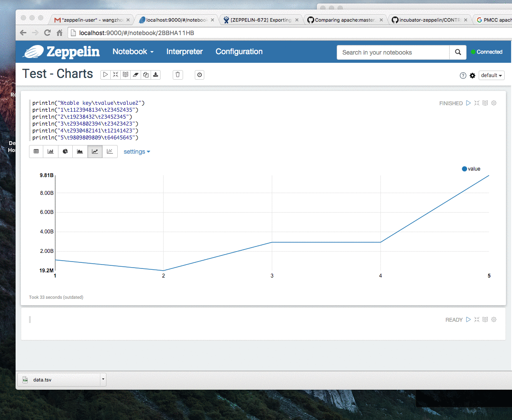The width and height of the screenshot is (512, 420).
Task: Delete the notebook with trash icon
Action: coord(177,75)
